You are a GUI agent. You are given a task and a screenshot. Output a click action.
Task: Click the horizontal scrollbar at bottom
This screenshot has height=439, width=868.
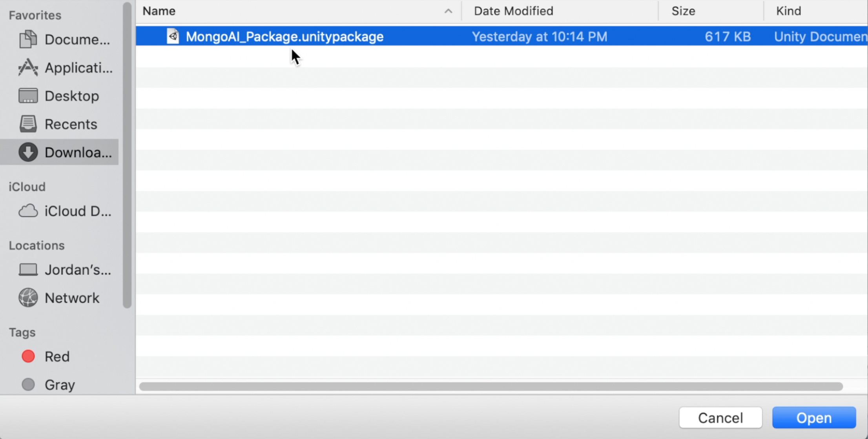(x=491, y=386)
